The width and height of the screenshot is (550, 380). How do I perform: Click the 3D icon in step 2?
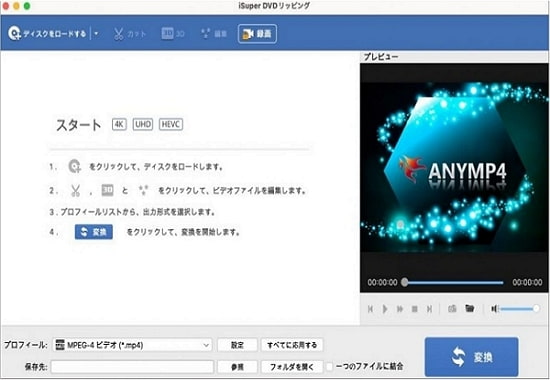(107, 190)
